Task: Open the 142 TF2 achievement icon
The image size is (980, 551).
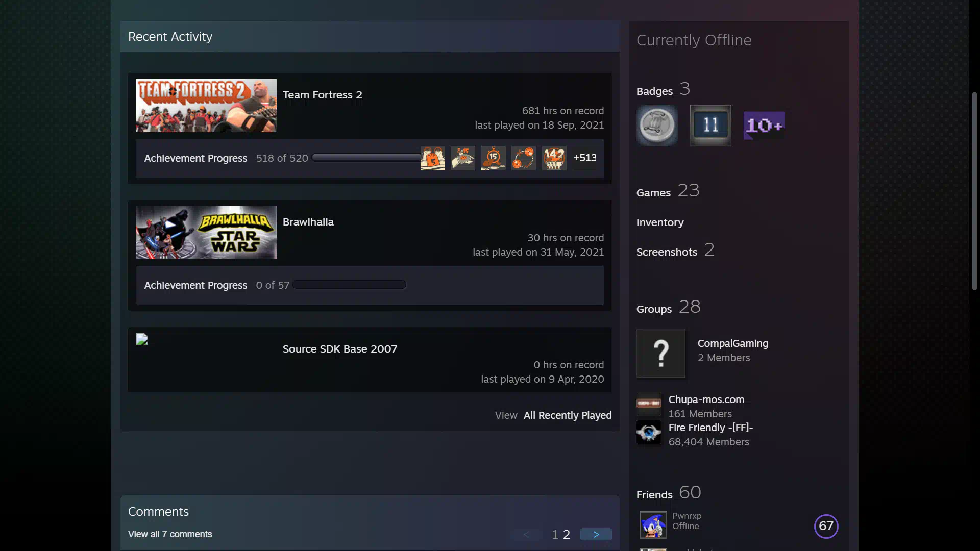Action: click(x=554, y=158)
